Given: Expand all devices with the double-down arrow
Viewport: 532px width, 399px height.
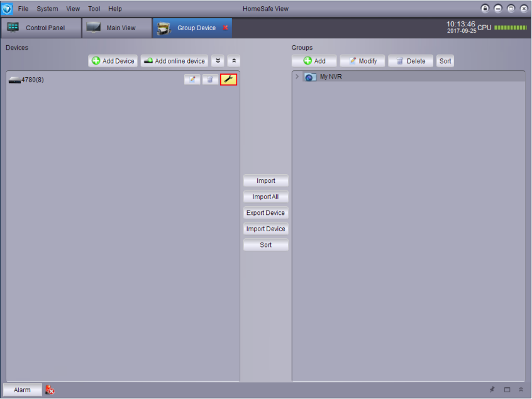Looking at the screenshot, I should (218, 61).
